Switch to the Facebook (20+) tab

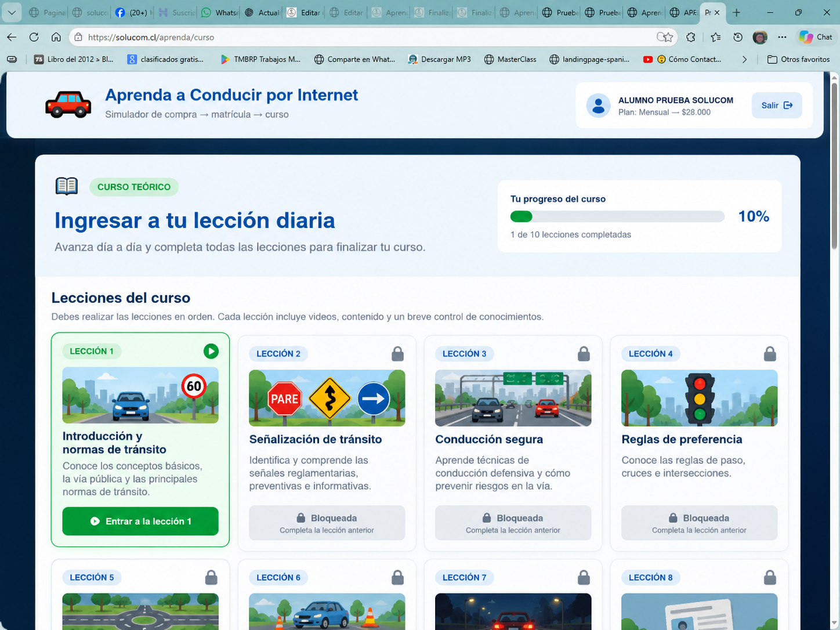click(x=133, y=12)
